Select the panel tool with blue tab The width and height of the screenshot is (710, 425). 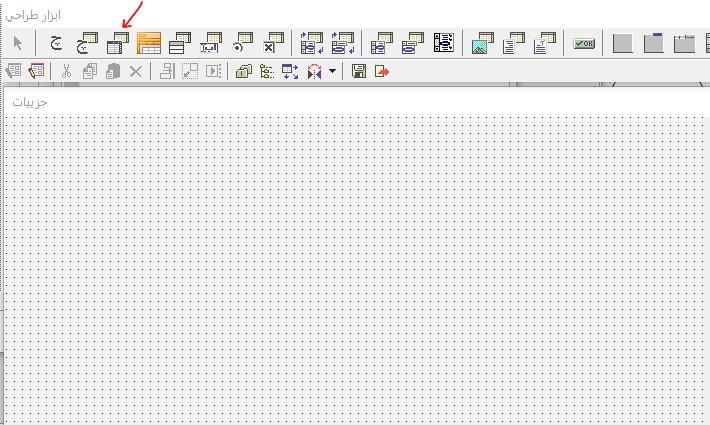653,43
